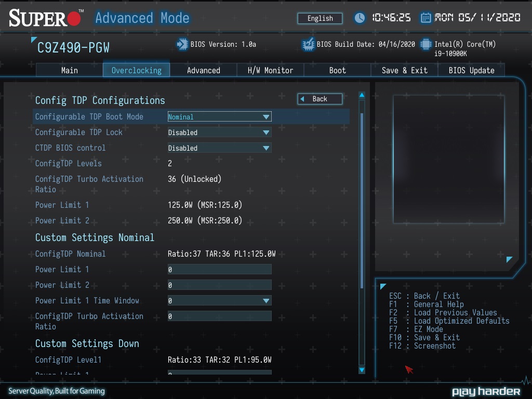This screenshot has height=399, width=532.
Task: Click the Supermicro logo
Action: (x=46, y=19)
